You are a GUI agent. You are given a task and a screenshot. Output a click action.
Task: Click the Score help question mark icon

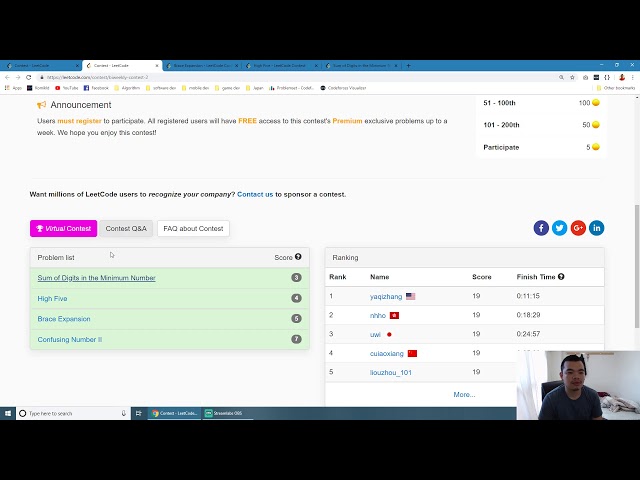pyautogui.click(x=298, y=257)
